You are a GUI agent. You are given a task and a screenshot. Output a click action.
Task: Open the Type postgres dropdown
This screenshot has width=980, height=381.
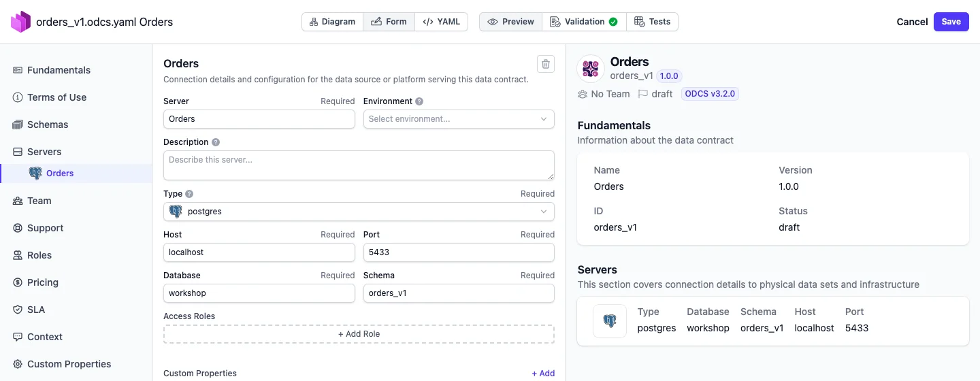pyautogui.click(x=359, y=212)
